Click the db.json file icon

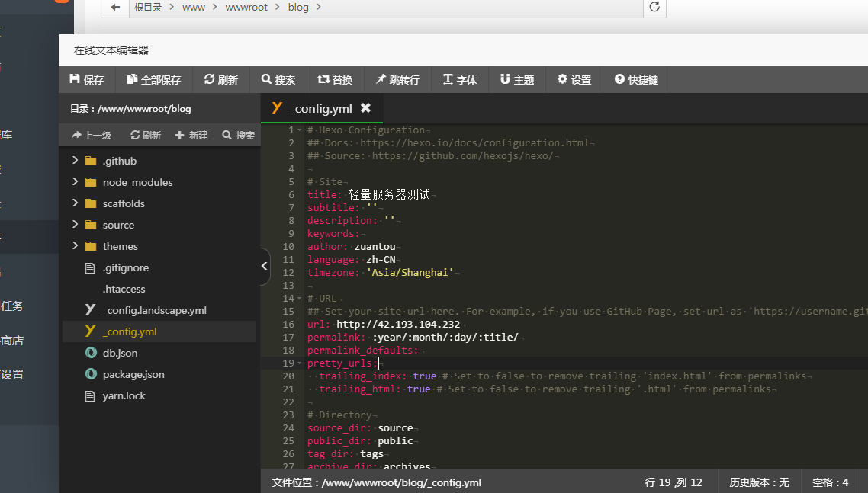point(91,353)
